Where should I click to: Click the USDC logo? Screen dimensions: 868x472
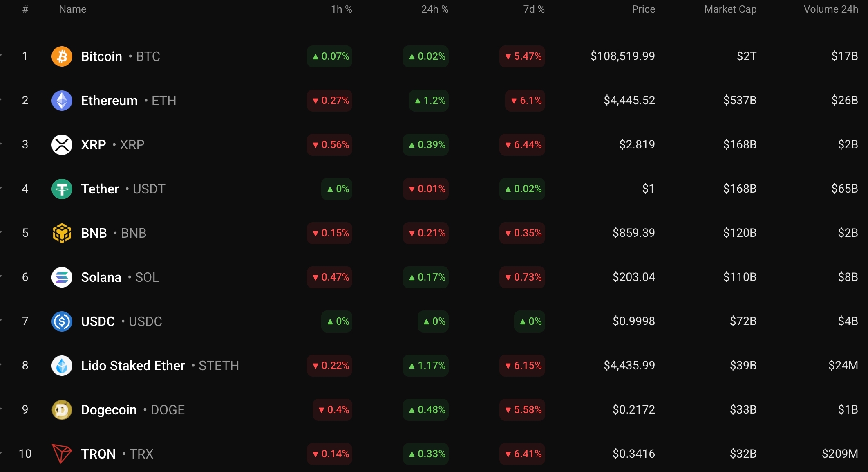(x=62, y=321)
